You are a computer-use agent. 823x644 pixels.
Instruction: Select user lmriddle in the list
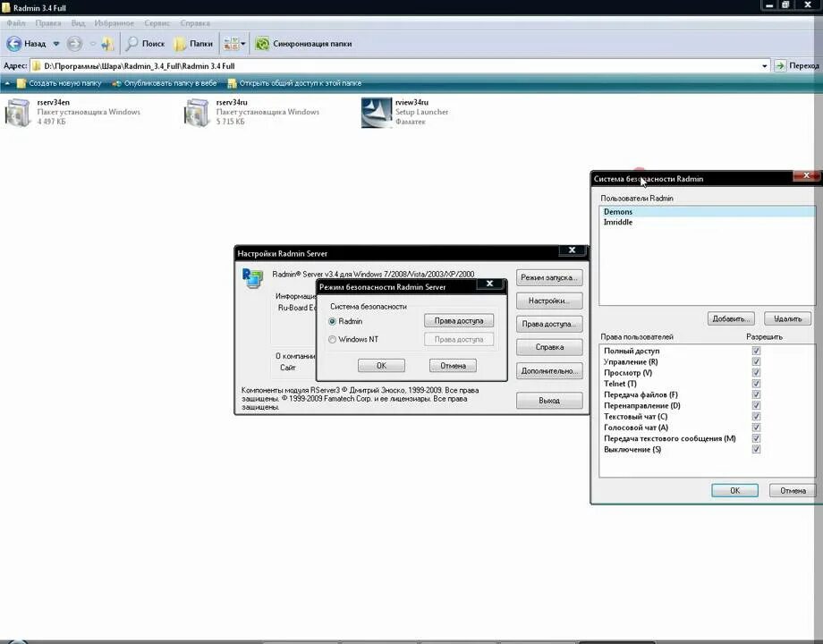pos(707,222)
